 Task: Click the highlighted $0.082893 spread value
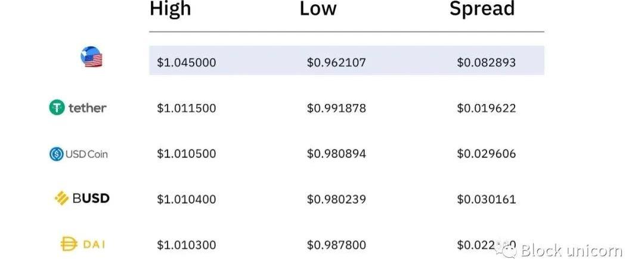(x=487, y=63)
